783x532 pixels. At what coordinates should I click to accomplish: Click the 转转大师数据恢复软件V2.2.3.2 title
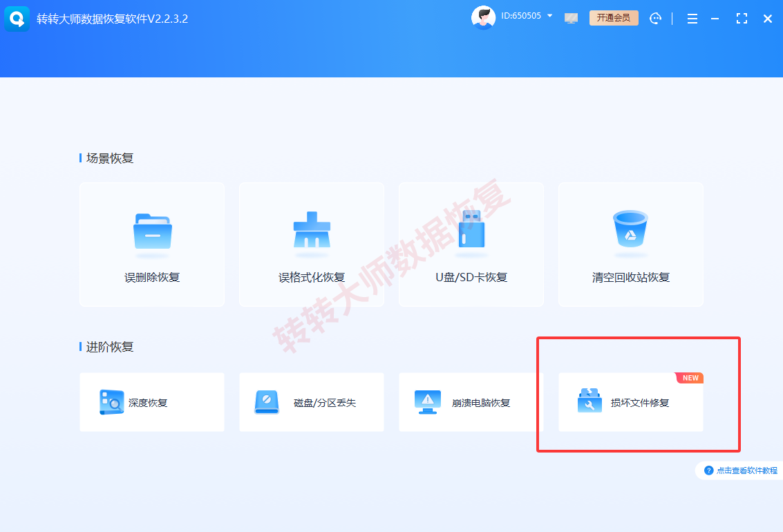[113, 19]
